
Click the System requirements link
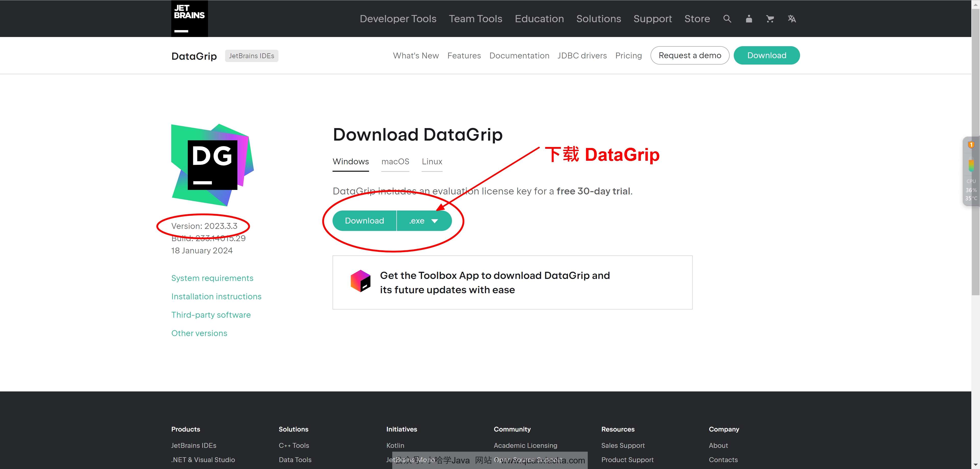click(212, 278)
